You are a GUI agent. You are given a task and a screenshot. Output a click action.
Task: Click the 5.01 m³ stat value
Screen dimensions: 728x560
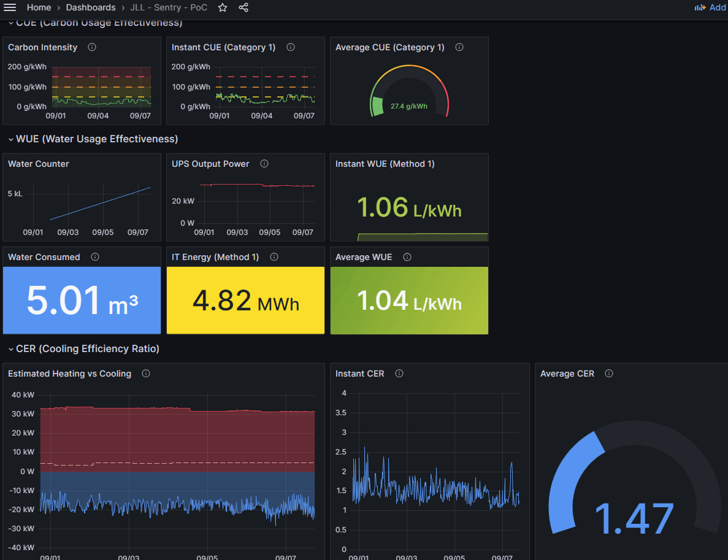pyautogui.click(x=82, y=301)
